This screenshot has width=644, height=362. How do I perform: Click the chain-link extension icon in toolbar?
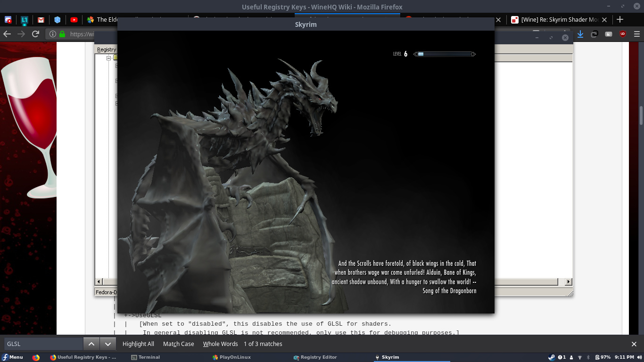click(x=594, y=34)
